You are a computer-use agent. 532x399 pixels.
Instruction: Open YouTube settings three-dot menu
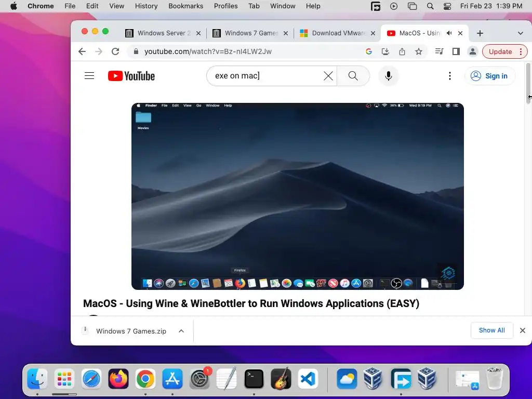pos(450,76)
